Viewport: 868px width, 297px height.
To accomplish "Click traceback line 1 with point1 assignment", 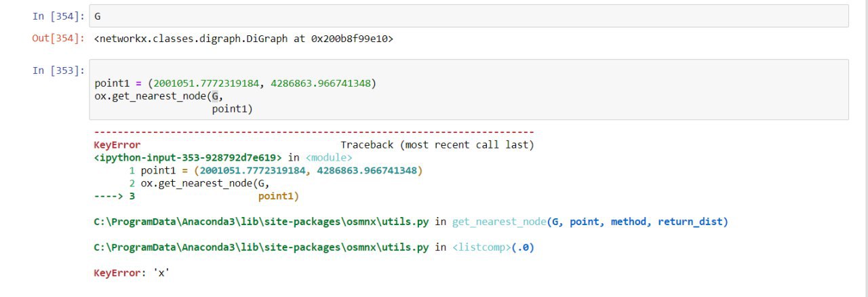I will [x=276, y=171].
